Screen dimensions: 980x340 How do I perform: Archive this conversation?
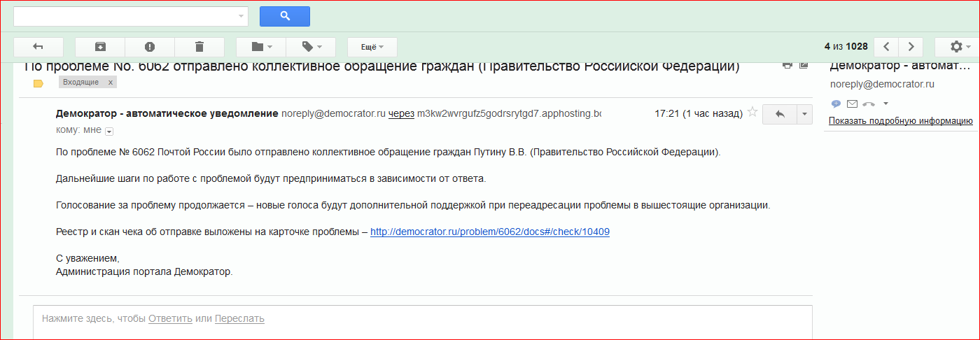point(100,47)
